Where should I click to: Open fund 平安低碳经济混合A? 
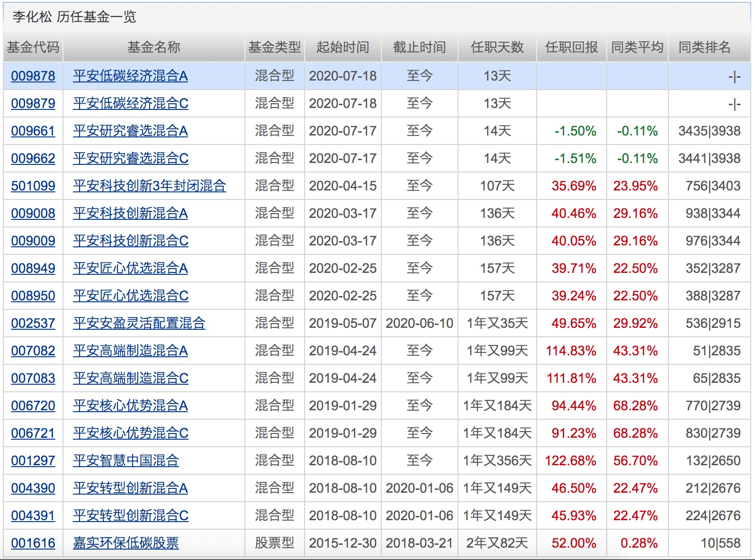click(130, 76)
